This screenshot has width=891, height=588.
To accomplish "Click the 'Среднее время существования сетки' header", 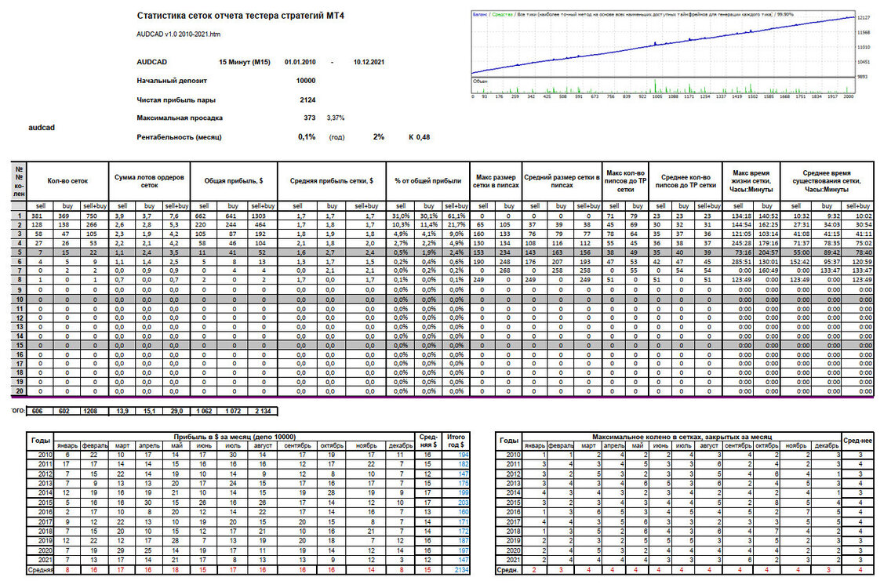I will click(827, 181).
